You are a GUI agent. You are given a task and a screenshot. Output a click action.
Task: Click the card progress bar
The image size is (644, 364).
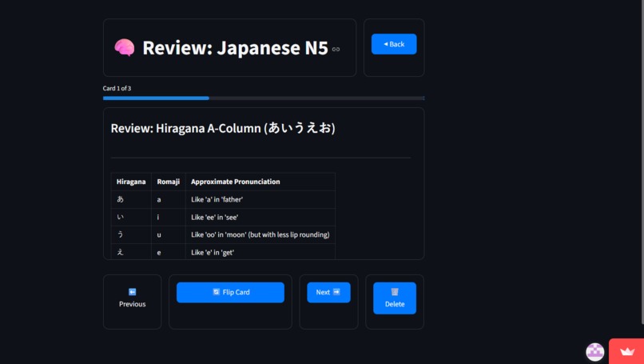click(263, 98)
